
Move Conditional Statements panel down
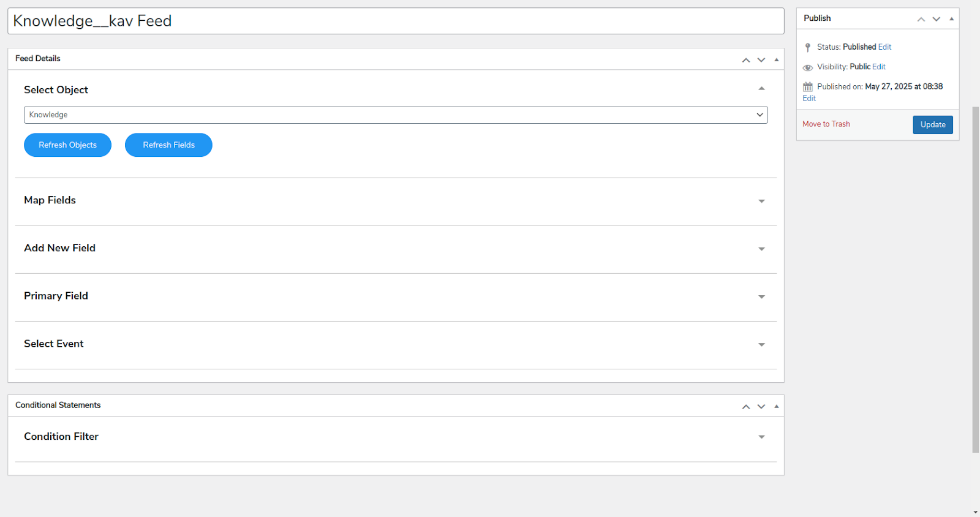click(761, 407)
